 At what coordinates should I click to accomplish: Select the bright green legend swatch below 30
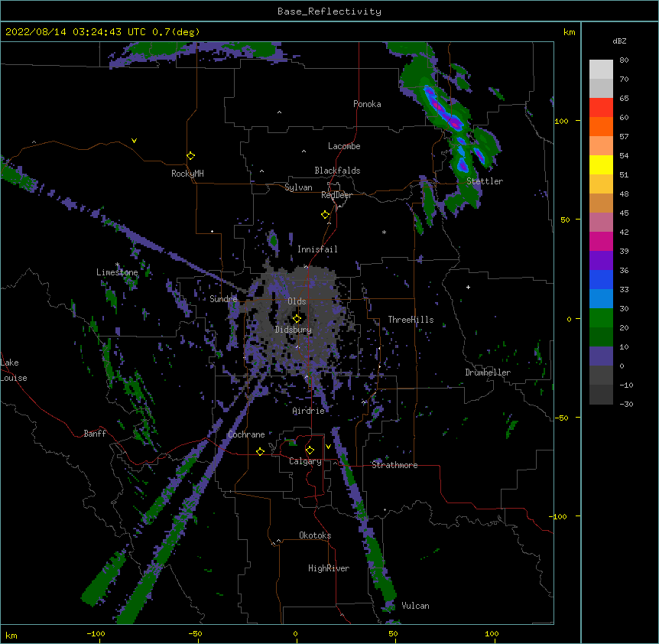point(601,318)
